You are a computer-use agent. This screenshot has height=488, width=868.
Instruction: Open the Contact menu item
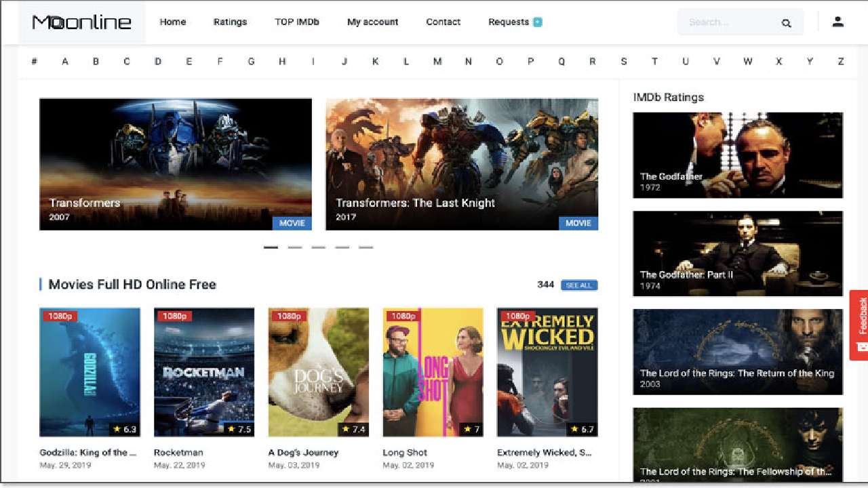tap(443, 22)
